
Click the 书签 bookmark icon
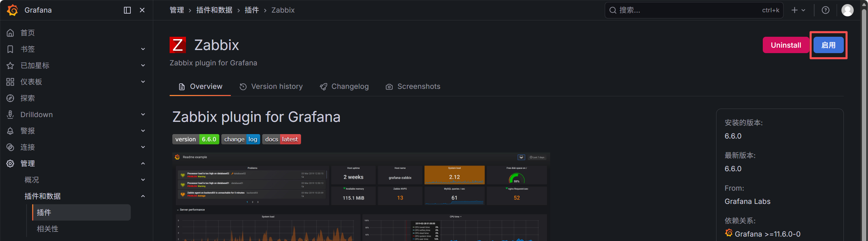[x=10, y=49]
